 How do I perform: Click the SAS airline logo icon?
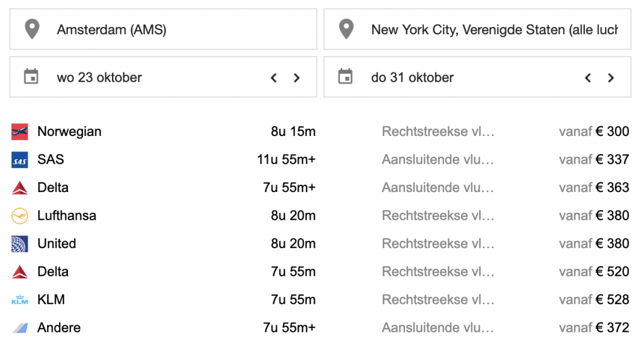(x=19, y=160)
